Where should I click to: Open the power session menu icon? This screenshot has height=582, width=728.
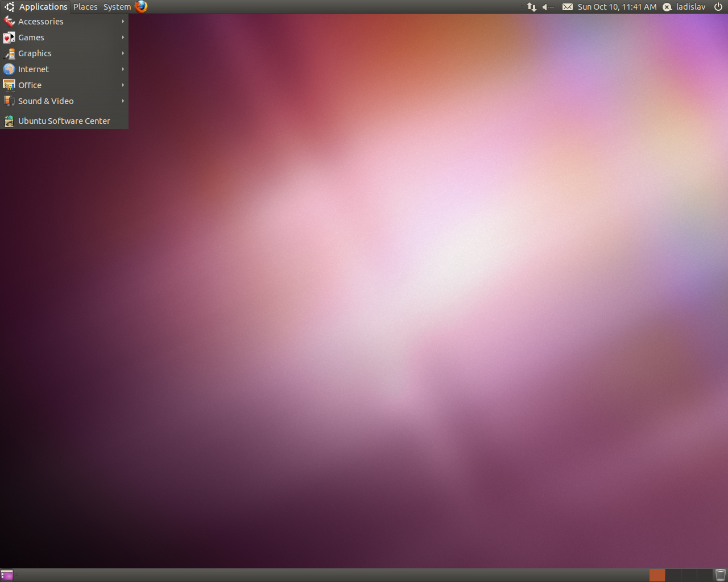pyautogui.click(x=718, y=7)
